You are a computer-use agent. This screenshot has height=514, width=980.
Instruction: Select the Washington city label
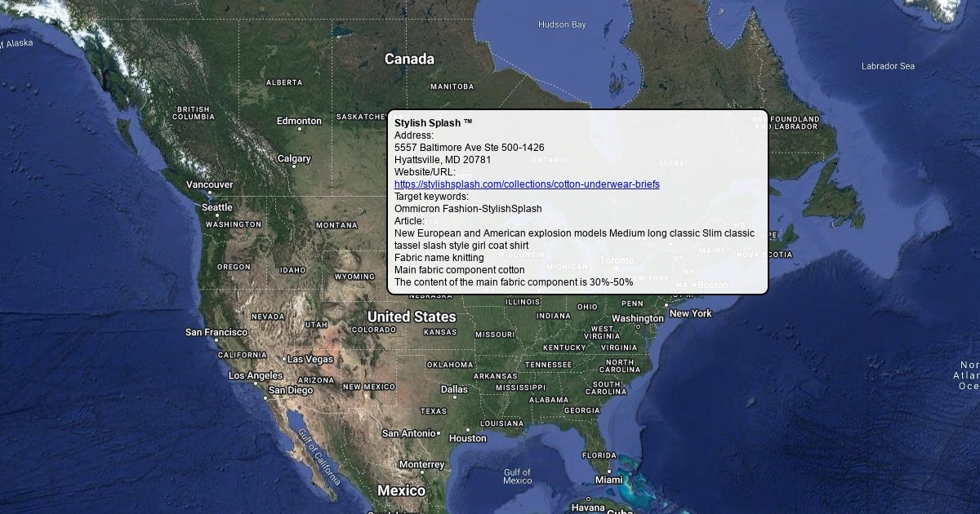tap(638, 318)
